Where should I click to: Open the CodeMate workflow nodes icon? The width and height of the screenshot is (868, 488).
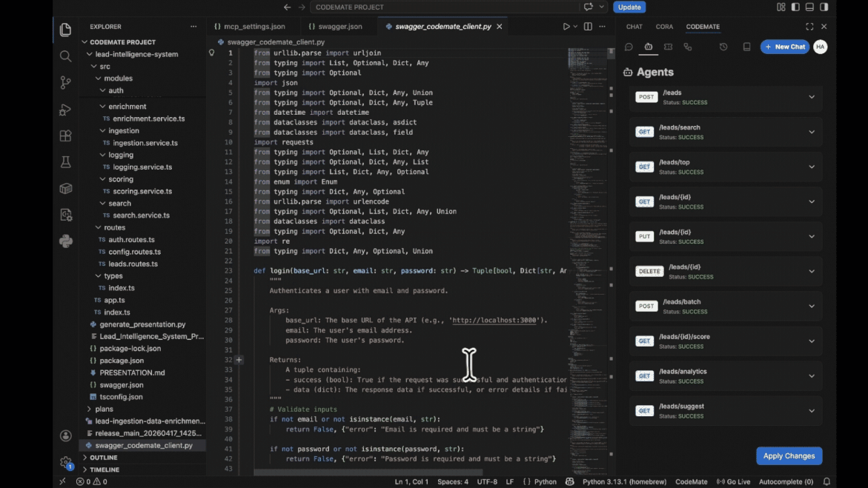point(688,47)
